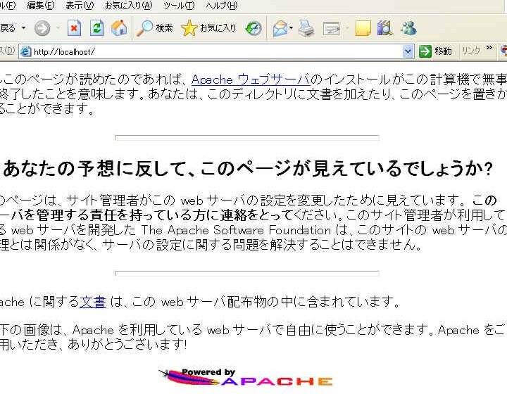Viewport: 507px width, 420px height.
Task: Open the ヘルプ(H) menu
Action: (x=221, y=6)
